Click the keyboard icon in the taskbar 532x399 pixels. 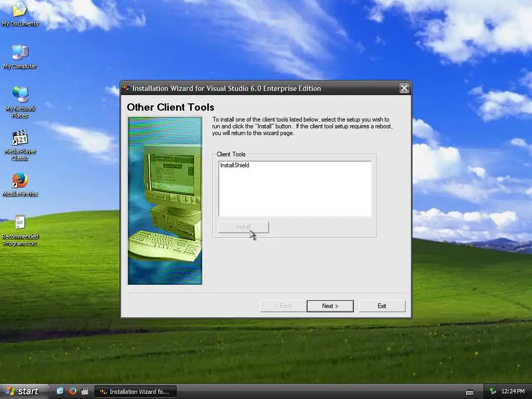[470, 392]
